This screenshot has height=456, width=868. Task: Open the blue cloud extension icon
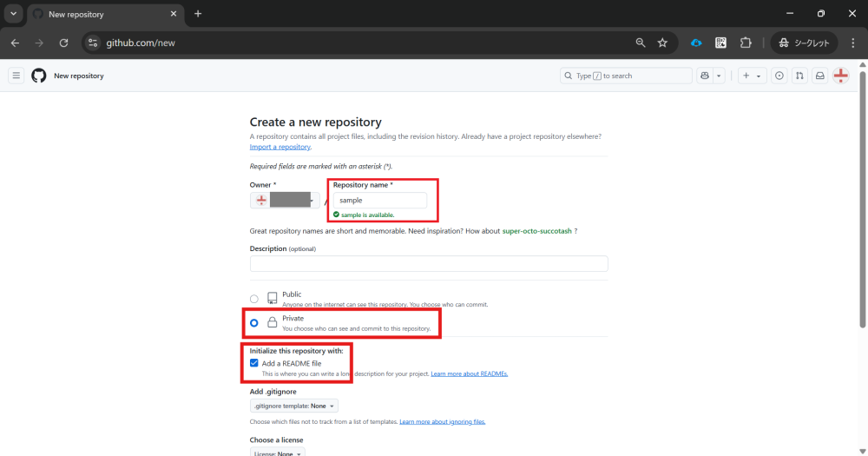point(696,43)
